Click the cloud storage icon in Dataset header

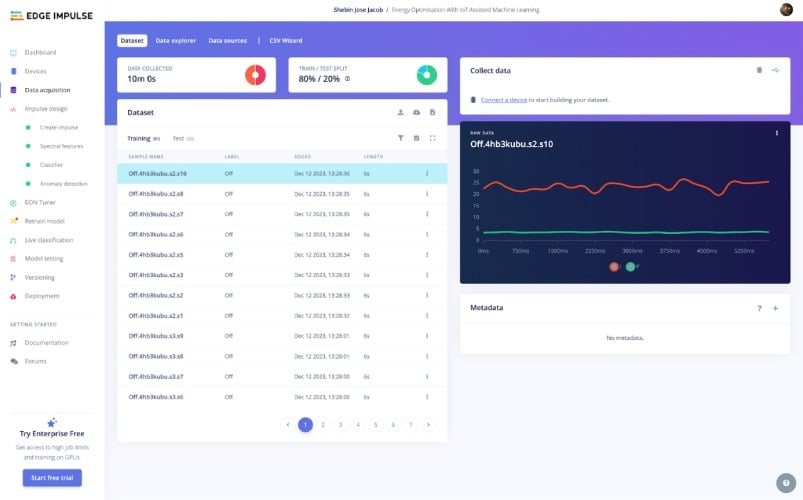[x=416, y=112]
